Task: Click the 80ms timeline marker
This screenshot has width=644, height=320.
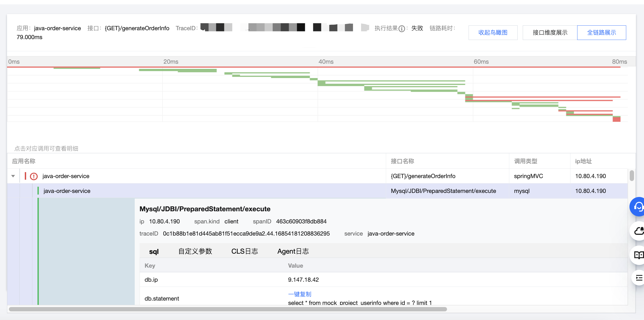Action: pos(619,62)
